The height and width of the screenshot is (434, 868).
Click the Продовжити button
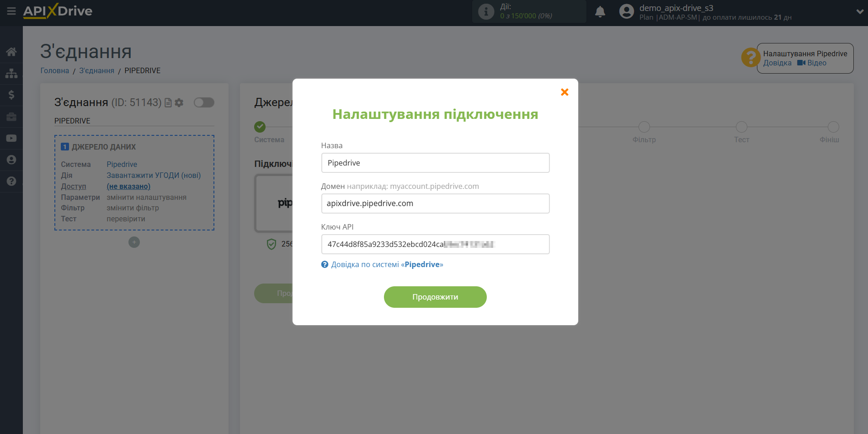(x=435, y=297)
